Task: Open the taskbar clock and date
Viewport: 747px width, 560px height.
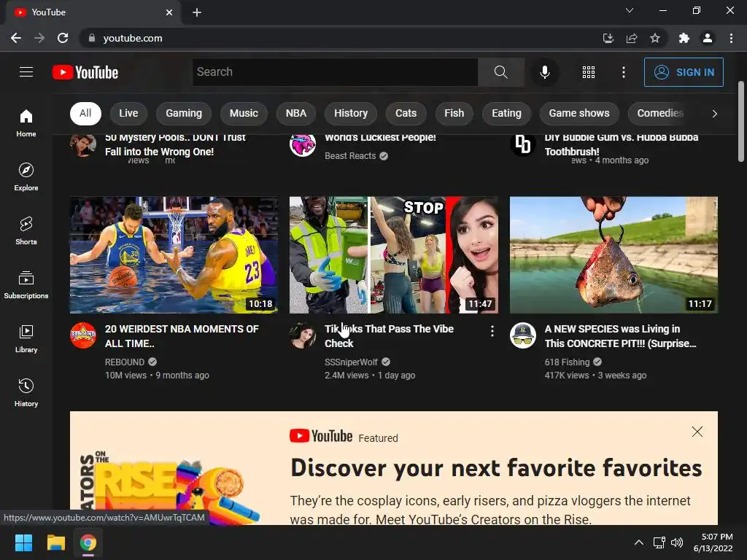Action: pyautogui.click(x=713, y=542)
